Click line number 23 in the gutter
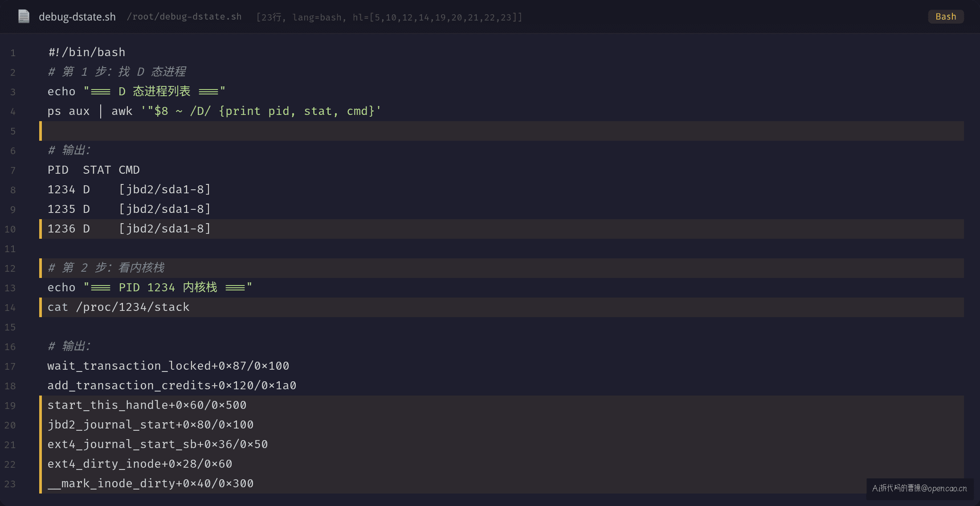Screen dimensions: 980x506 pos(10,484)
